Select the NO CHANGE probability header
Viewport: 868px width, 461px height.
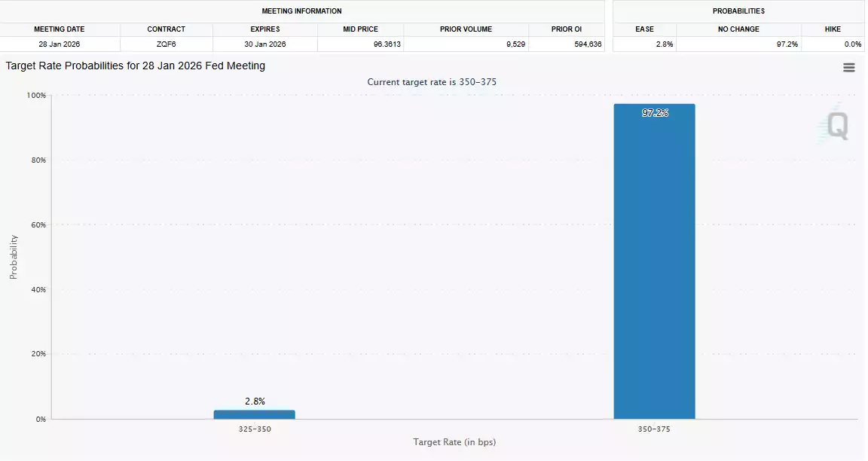(739, 29)
